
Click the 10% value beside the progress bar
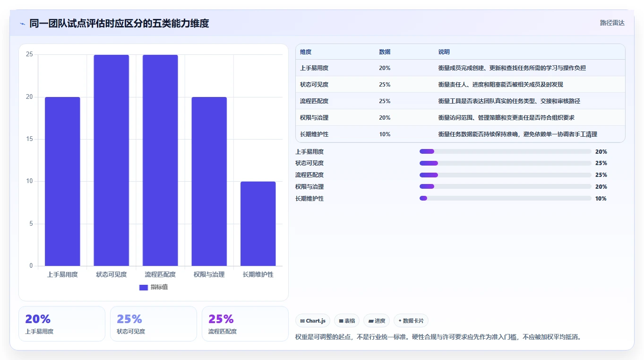tap(601, 199)
